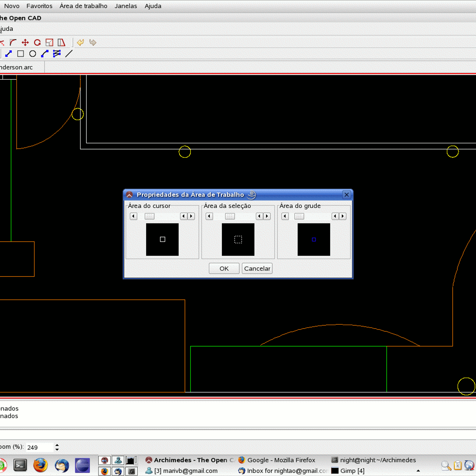Pick the Polyline drawing tool
The height and width of the screenshot is (476, 476).
point(57,54)
